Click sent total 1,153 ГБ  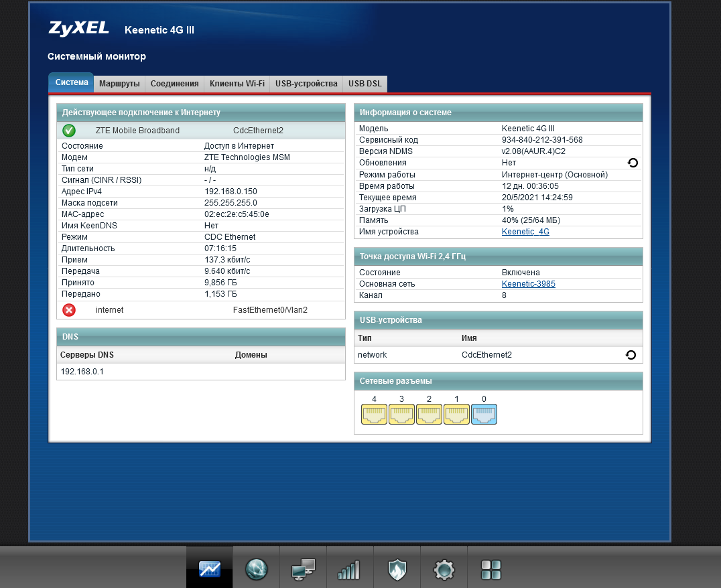click(x=220, y=294)
